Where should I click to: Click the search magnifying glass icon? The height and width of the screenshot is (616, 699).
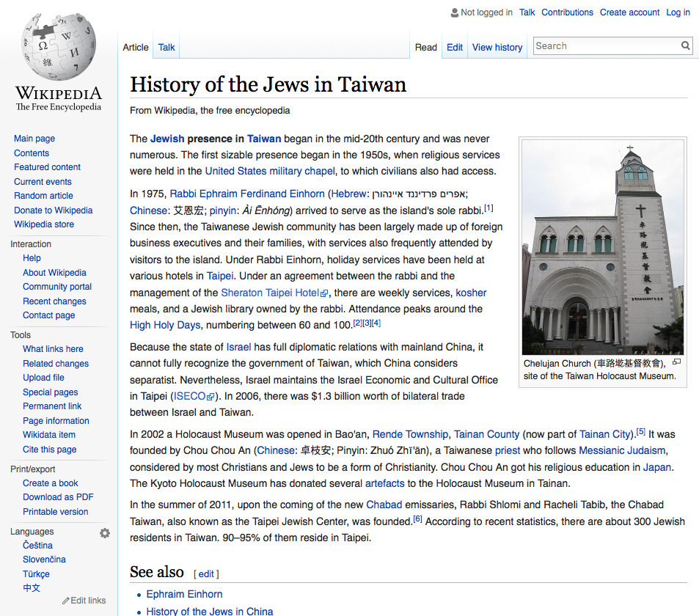(x=685, y=45)
